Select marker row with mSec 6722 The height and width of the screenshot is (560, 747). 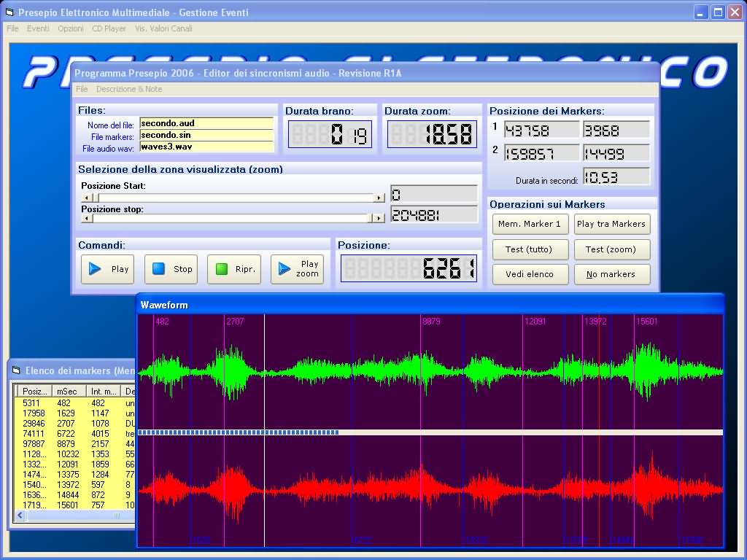pos(66,433)
